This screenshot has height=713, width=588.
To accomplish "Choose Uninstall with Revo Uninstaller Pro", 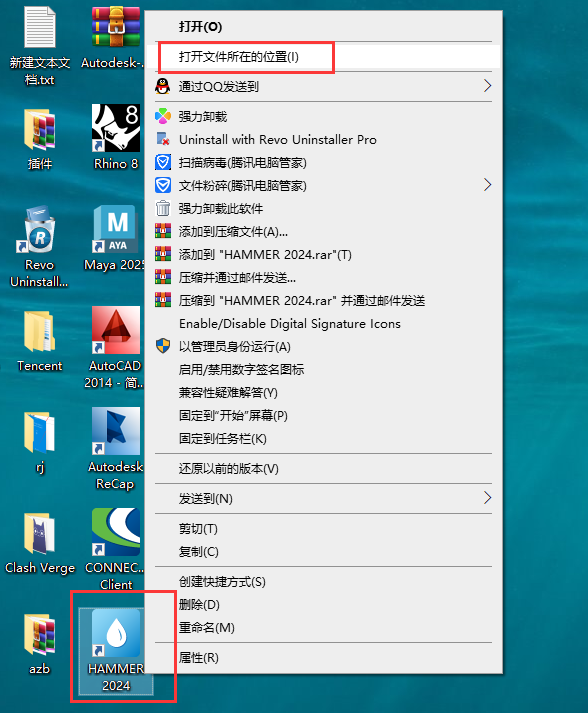I will (323, 139).
